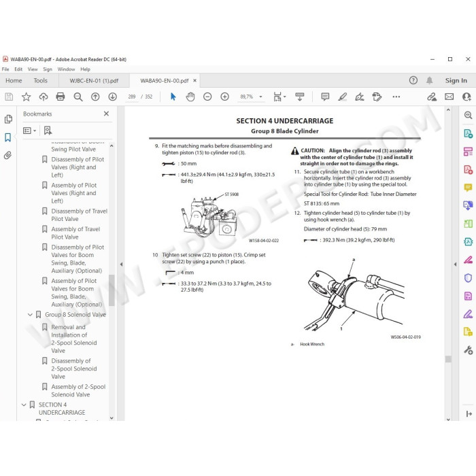476x476 pixels.
Task: Click the collapse right rail arrow at bottom
Action: tap(469, 413)
